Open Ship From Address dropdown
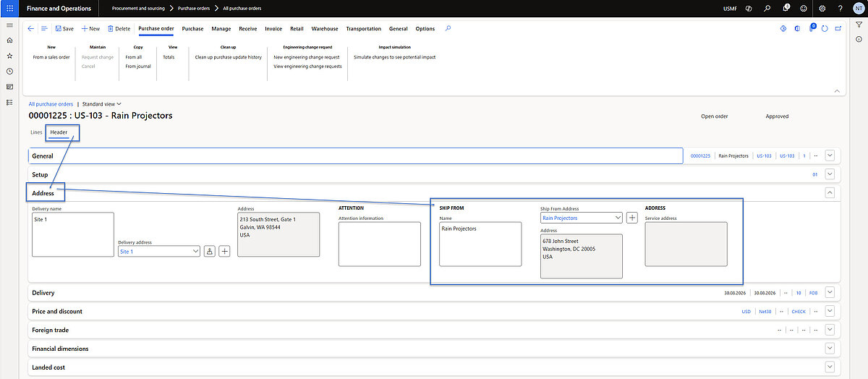868x379 pixels. point(617,217)
